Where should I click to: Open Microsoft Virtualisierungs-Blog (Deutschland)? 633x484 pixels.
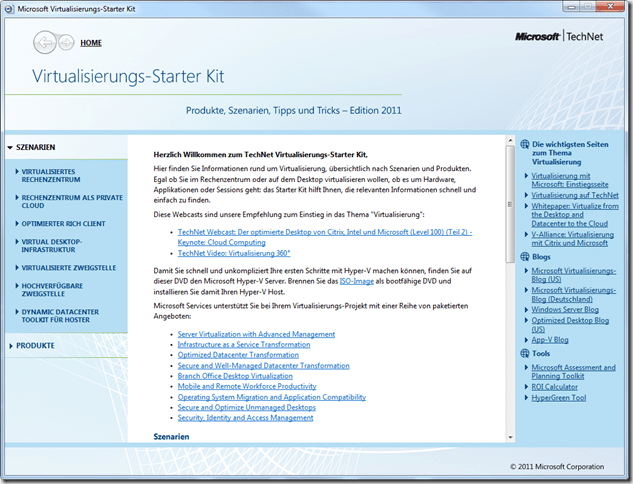[x=574, y=294]
